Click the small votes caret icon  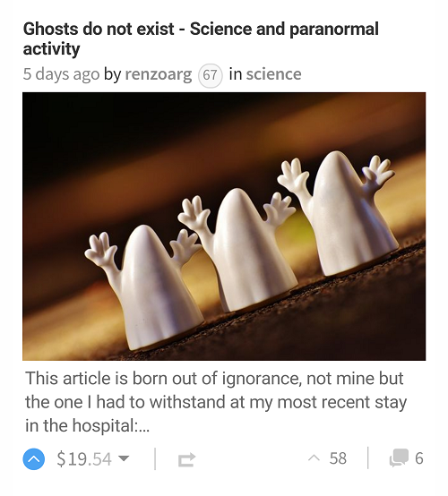tap(314, 458)
